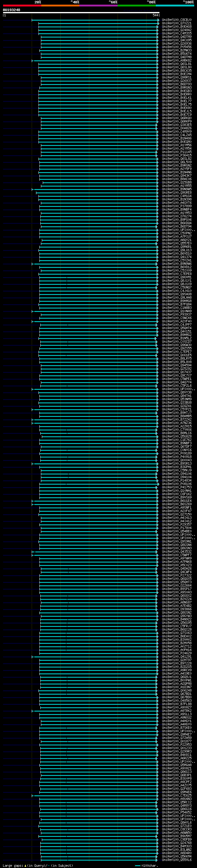The width and height of the screenshot is (197, 868).
Task: Select the UniRef100_Q96W30 label
Action: point(176,345)
